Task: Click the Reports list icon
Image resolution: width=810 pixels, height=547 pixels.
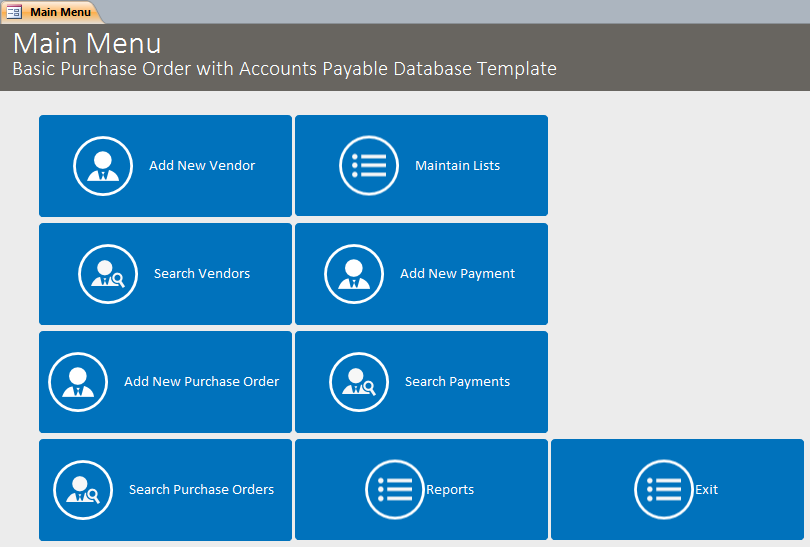Action: pyautogui.click(x=395, y=490)
